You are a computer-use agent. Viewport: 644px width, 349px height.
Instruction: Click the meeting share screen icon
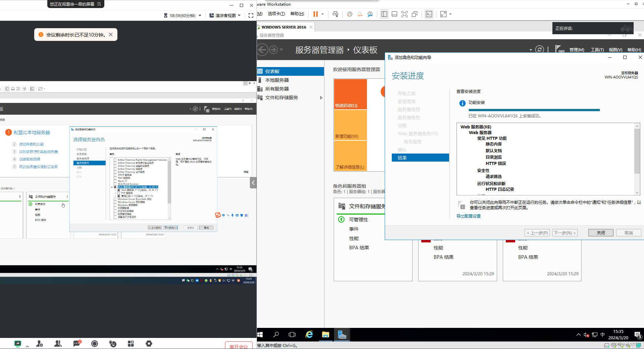coord(17,343)
